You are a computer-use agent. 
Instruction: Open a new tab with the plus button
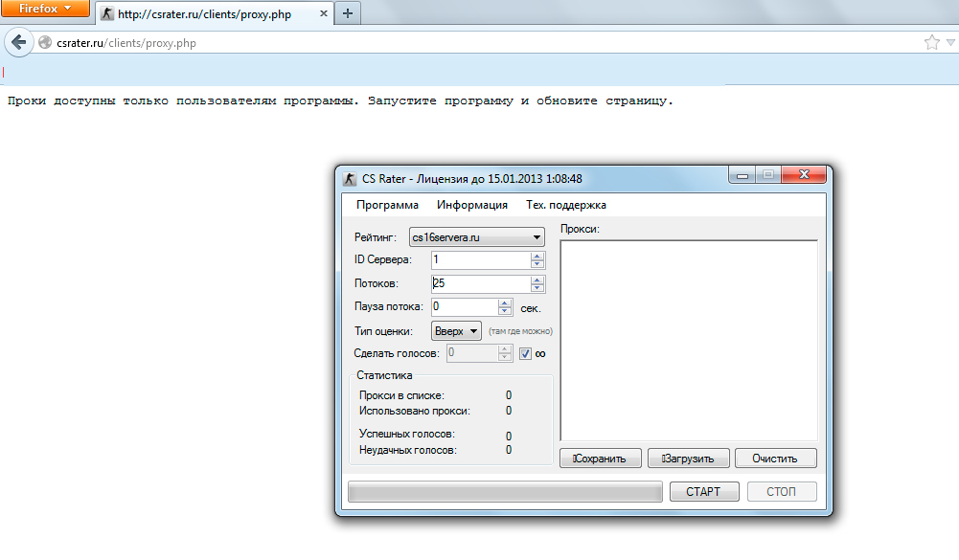pos(348,13)
